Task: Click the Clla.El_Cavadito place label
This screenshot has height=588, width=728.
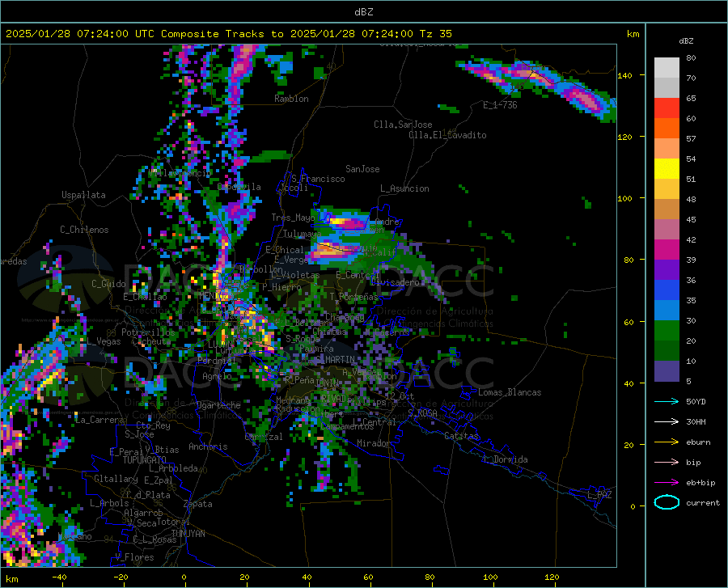Action: 447,135
